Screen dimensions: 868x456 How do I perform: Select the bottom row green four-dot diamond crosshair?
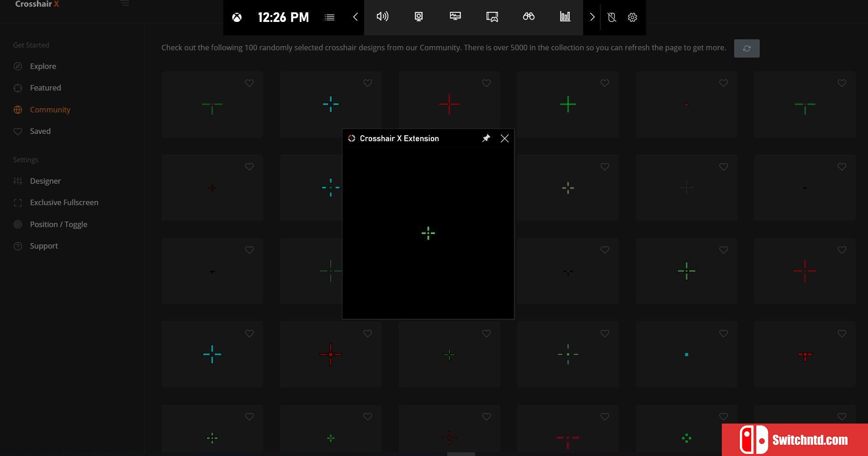687,438
